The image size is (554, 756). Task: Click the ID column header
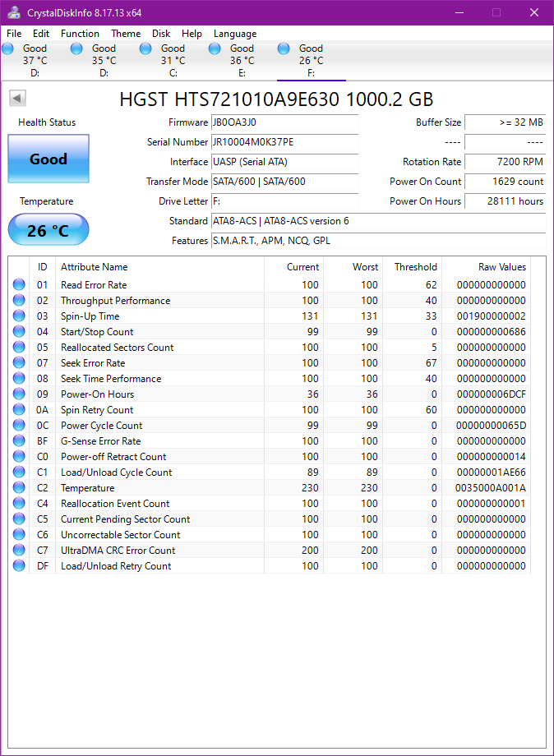click(43, 266)
